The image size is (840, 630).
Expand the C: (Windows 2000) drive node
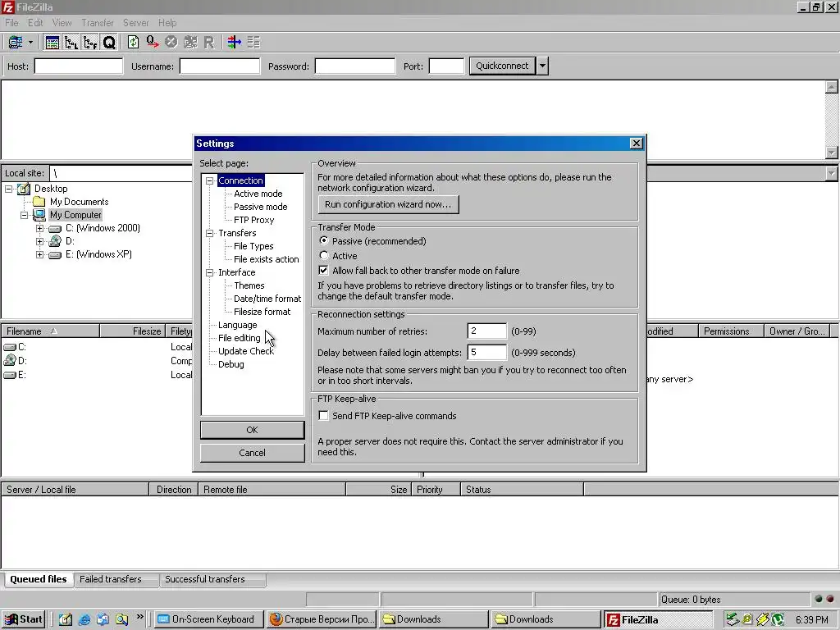point(39,228)
